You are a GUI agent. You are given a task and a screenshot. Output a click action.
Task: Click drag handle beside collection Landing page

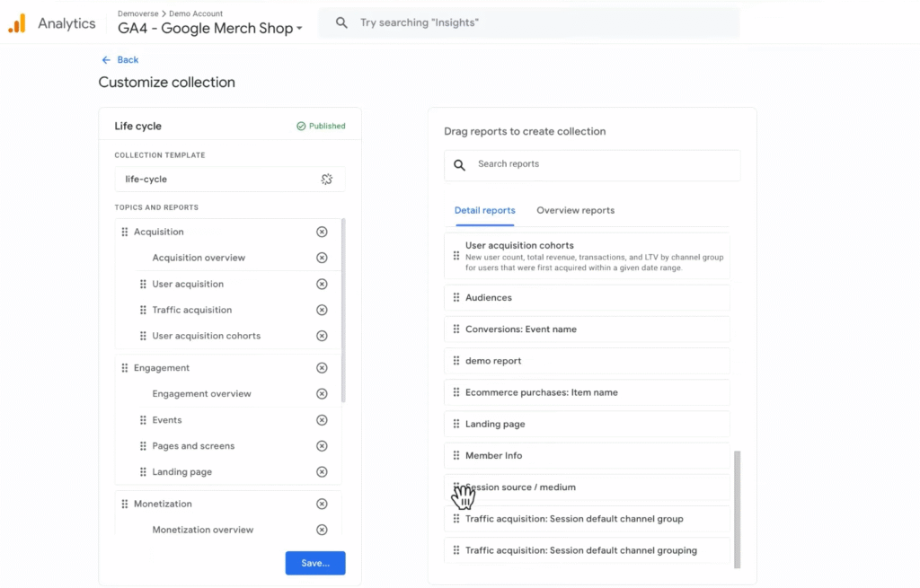[143, 472]
